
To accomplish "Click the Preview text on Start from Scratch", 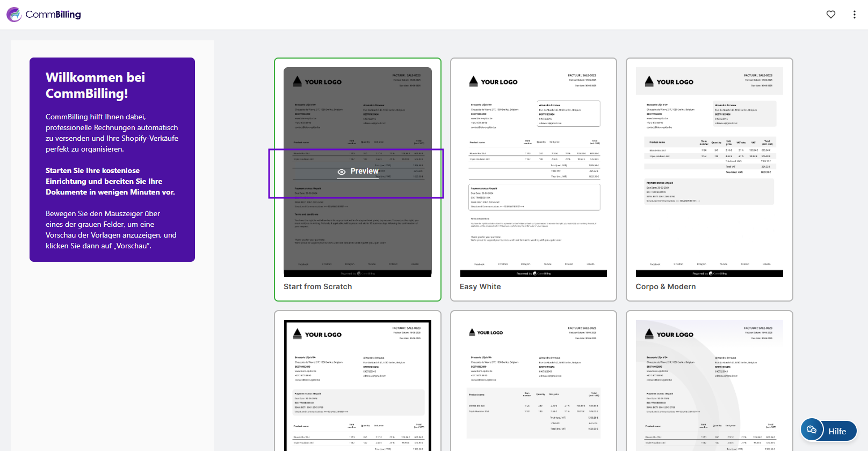I will click(364, 171).
